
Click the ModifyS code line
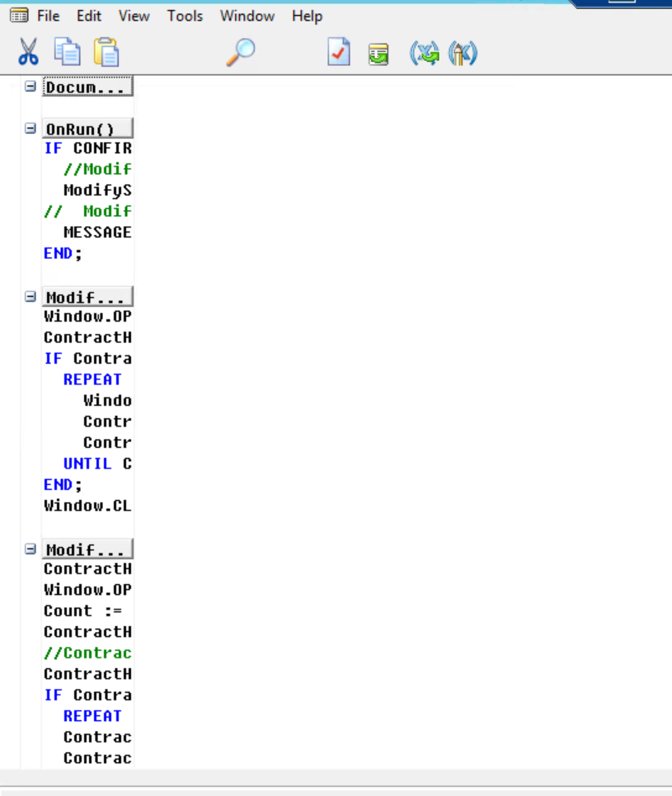click(97, 191)
